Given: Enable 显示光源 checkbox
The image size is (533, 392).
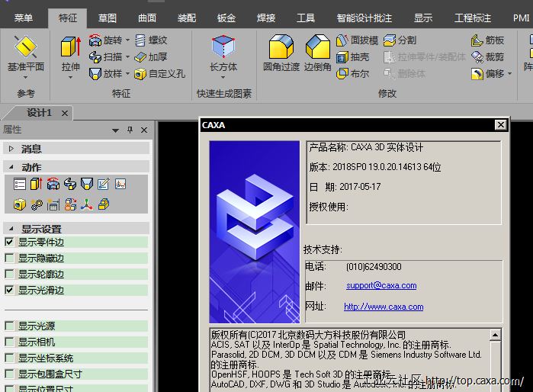Looking at the screenshot, I should click(9, 326).
